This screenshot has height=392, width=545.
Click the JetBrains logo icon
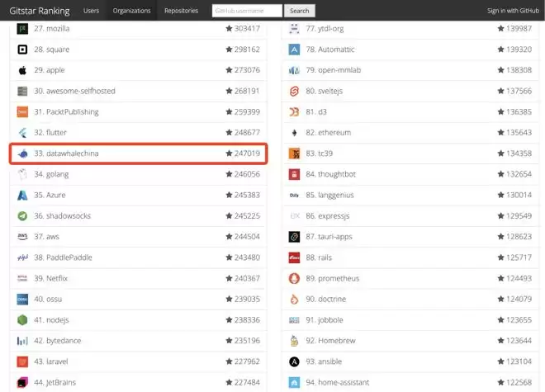[23, 382]
